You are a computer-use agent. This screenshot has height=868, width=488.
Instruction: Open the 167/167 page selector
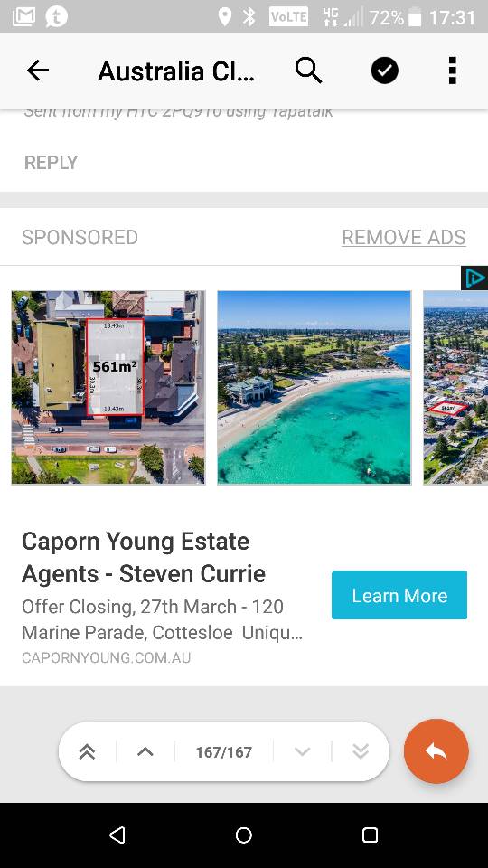click(223, 752)
